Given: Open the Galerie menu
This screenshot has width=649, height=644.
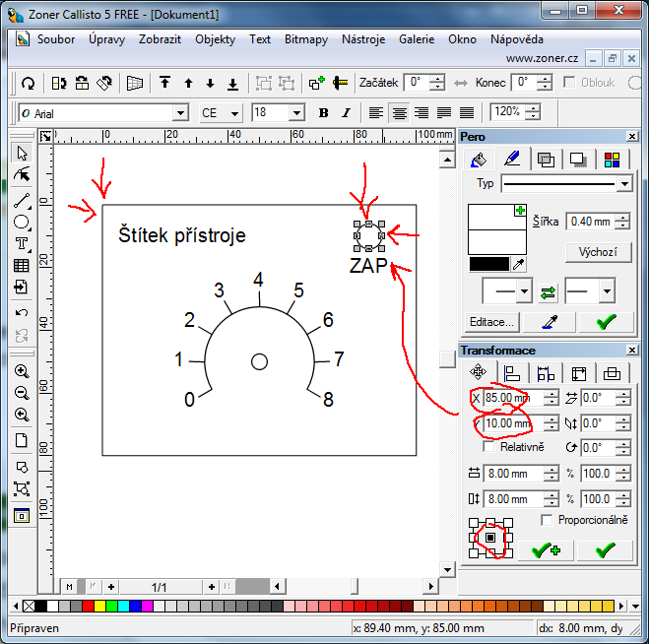Looking at the screenshot, I should tap(417, 39).
